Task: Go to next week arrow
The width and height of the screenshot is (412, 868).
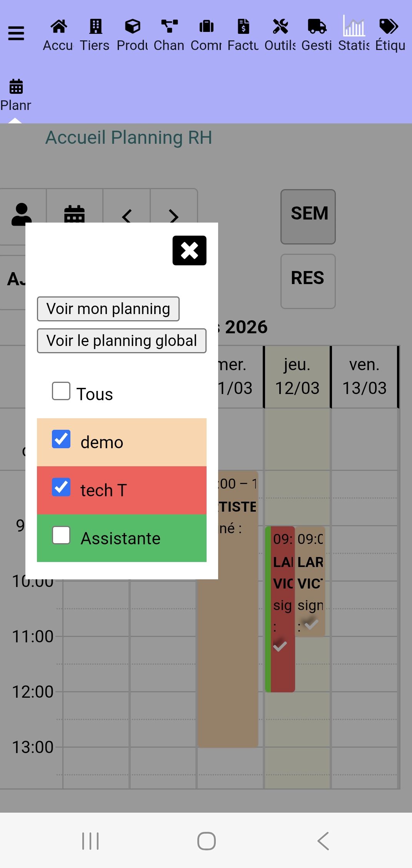Action: pos(174,216)
